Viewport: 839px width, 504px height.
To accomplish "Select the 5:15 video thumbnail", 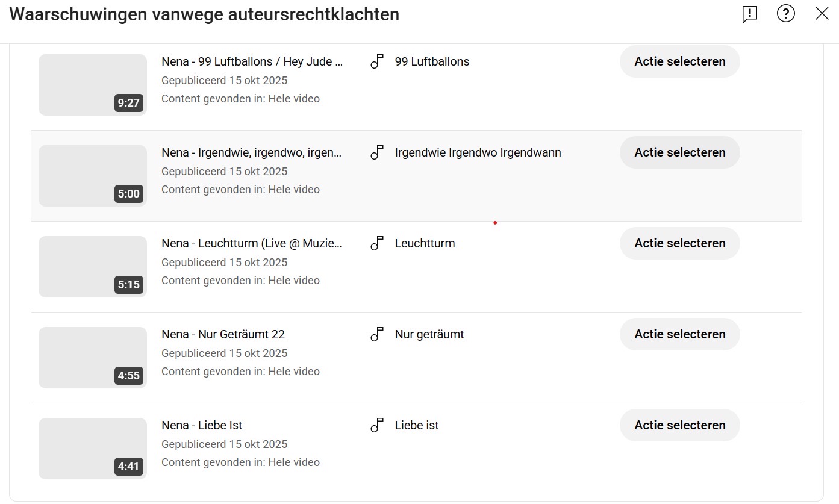I will [x=93, y=267].
